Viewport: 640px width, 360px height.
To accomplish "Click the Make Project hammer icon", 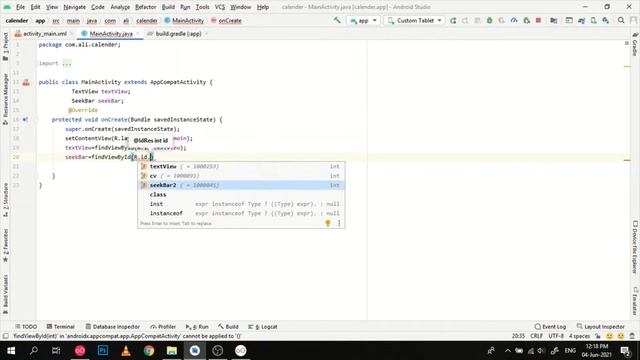I will pyautogui.click(x=337, y=20).
